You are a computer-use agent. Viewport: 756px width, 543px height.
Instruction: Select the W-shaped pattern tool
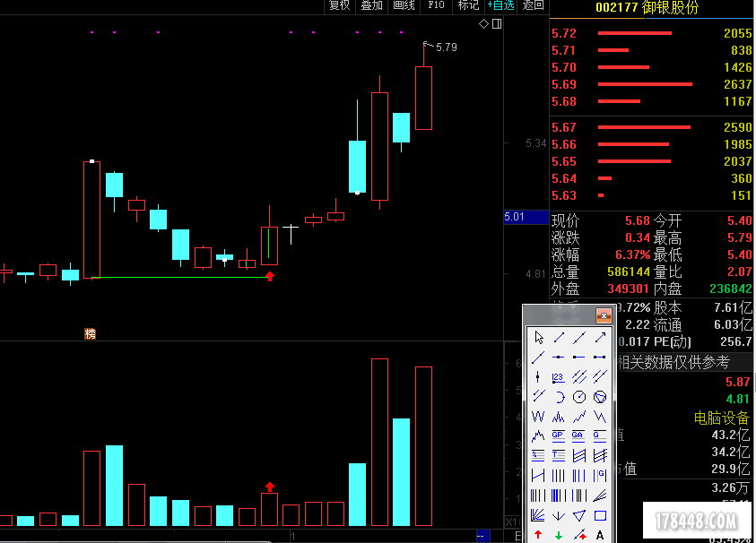click(538, 417)
